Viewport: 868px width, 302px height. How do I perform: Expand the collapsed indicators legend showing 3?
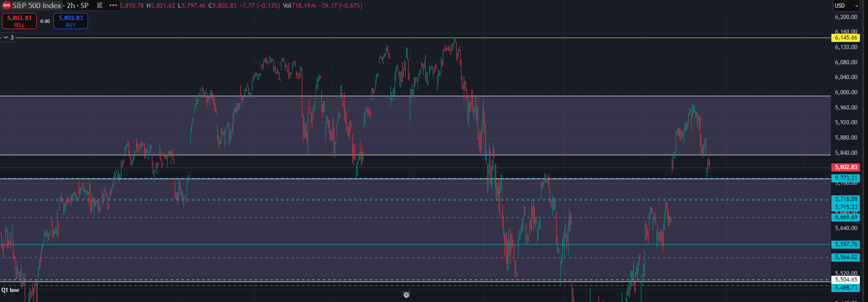click(9, 38)
